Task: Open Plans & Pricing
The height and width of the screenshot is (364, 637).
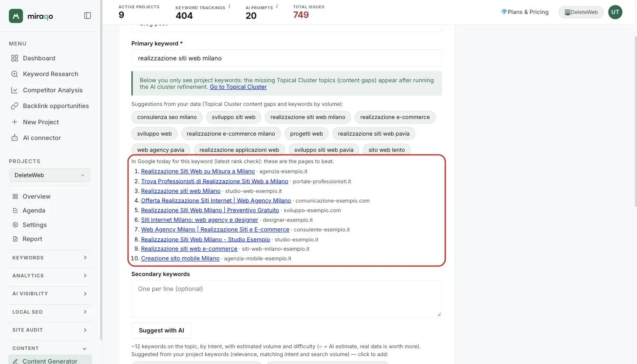Action: 525,12
